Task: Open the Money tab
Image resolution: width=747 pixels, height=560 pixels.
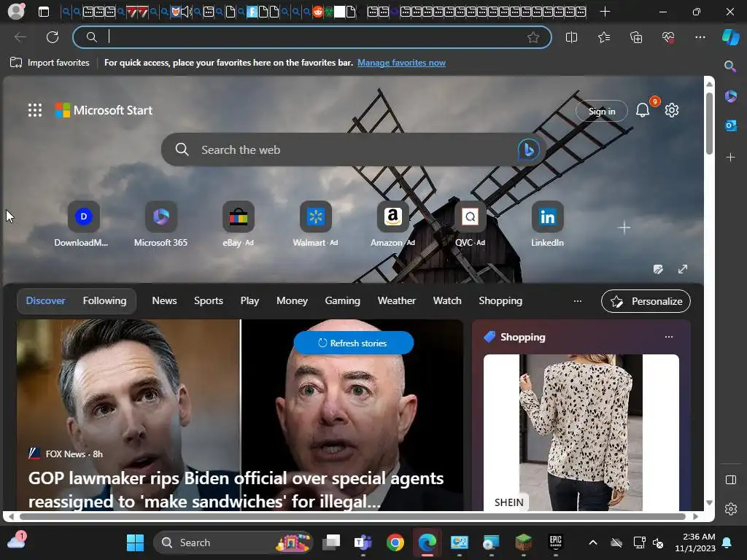Action: coord(292,301)
